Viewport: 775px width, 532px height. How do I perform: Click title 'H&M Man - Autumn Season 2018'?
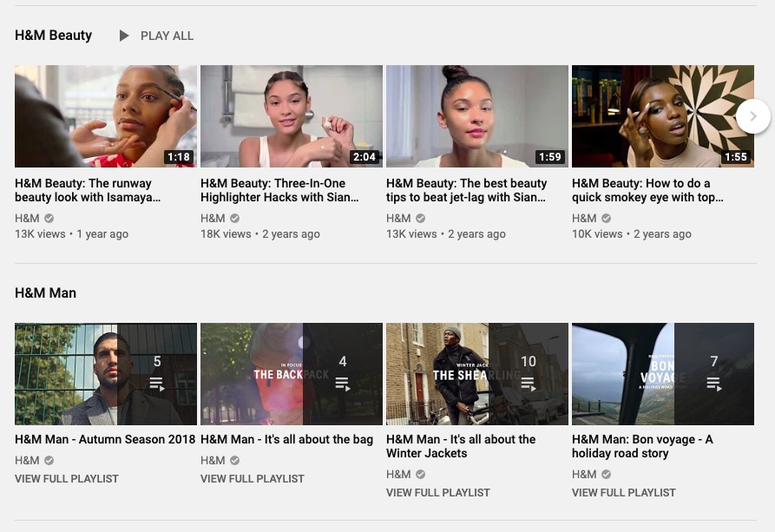105,439
